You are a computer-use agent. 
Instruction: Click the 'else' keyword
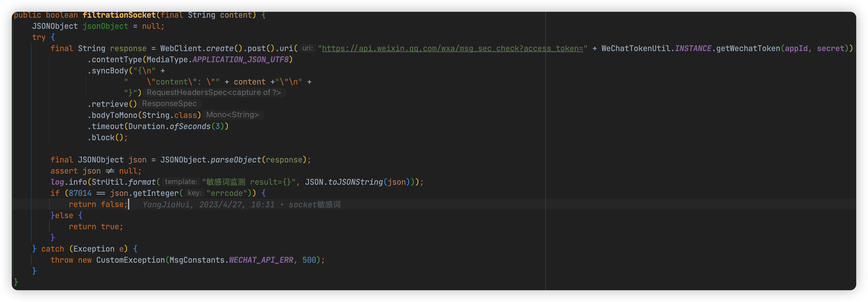tap(64, 216)
